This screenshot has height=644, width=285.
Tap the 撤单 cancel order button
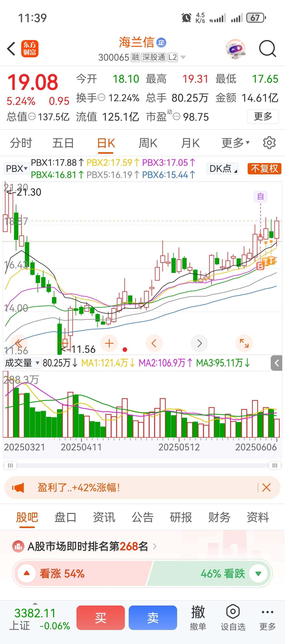198,618
